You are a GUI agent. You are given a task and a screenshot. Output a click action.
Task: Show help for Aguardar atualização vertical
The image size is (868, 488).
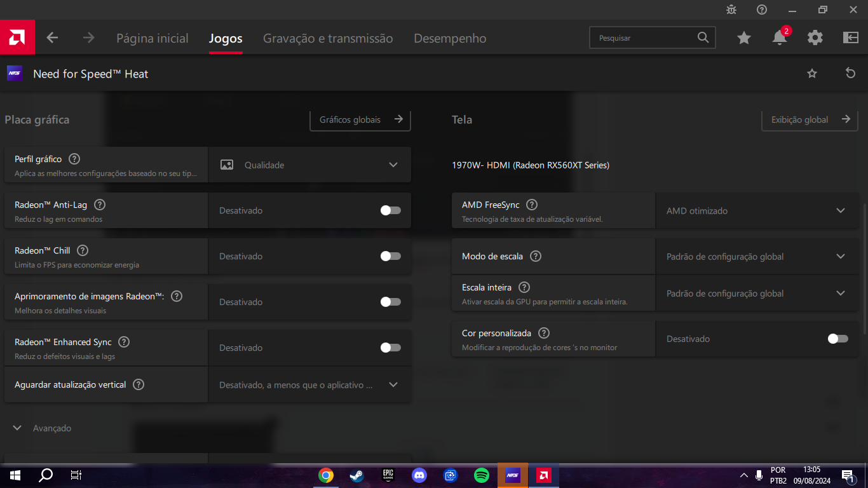(139, 384)
